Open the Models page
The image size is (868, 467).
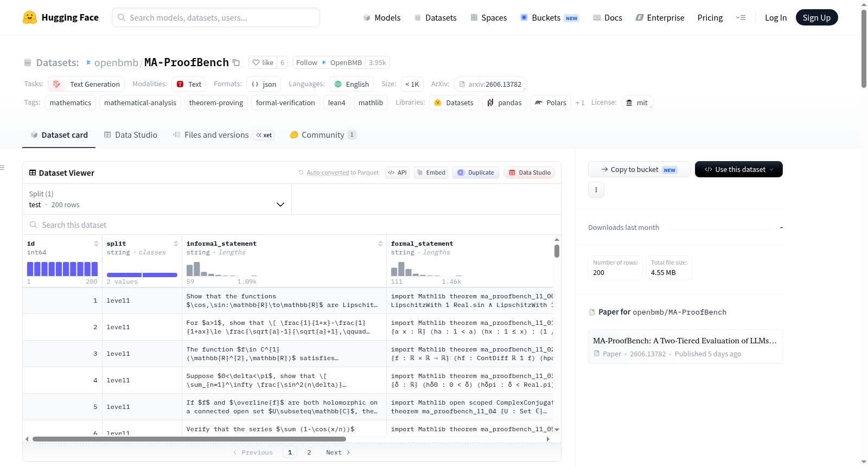(382, 17)
